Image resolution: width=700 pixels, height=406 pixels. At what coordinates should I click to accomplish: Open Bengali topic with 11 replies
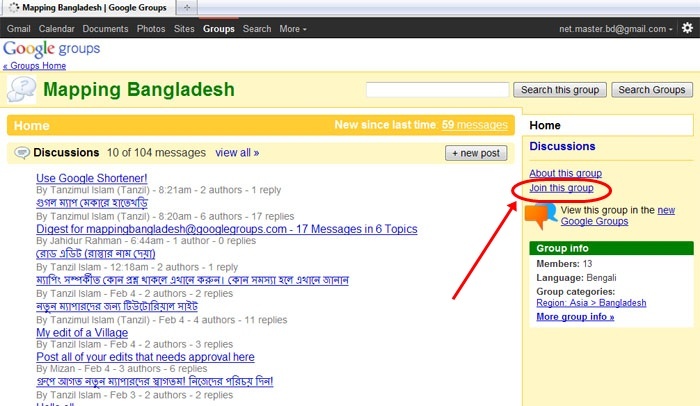(x=117, y=307)
